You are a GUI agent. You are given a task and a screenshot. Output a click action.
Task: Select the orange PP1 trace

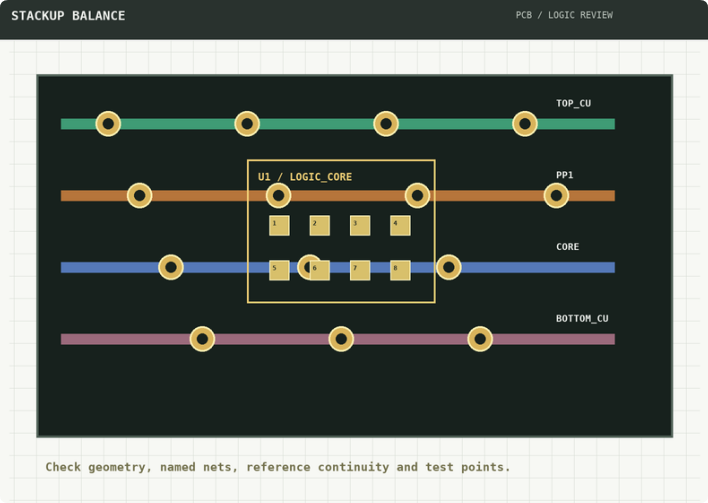pos(338,196)
